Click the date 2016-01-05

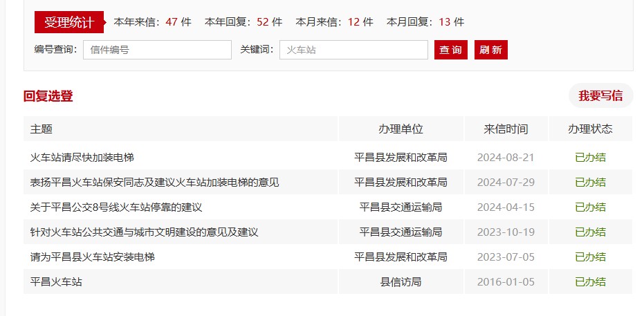click(x=506, y=282)
